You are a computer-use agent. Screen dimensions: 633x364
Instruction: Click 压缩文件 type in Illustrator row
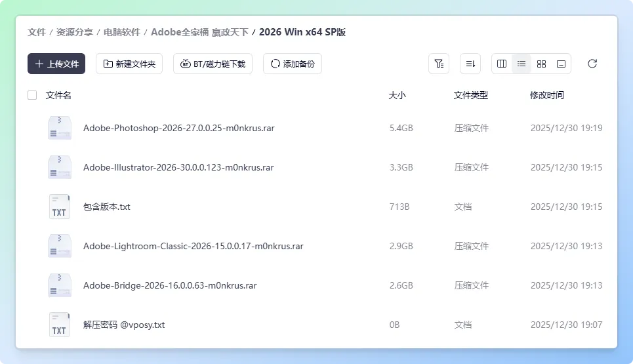[472, 167]
